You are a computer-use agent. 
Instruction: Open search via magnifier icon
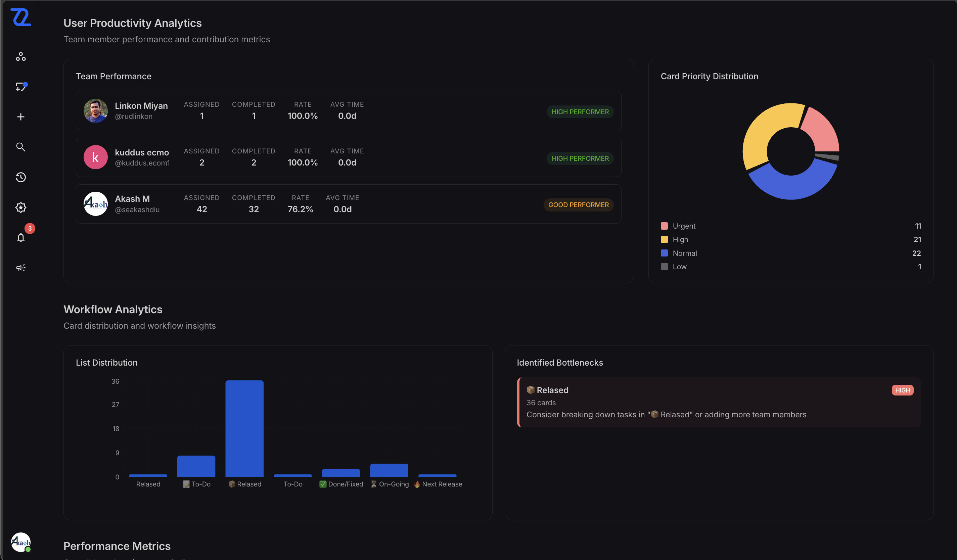coord(21,147)
